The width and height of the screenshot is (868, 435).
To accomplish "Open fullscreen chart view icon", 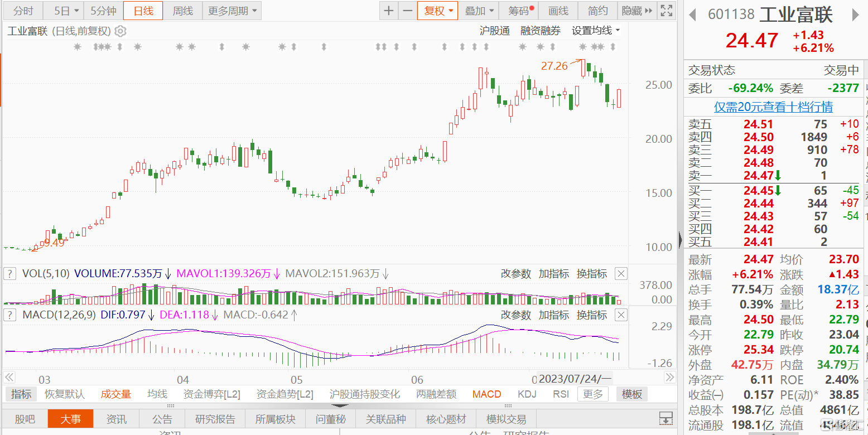I will 666,11.
